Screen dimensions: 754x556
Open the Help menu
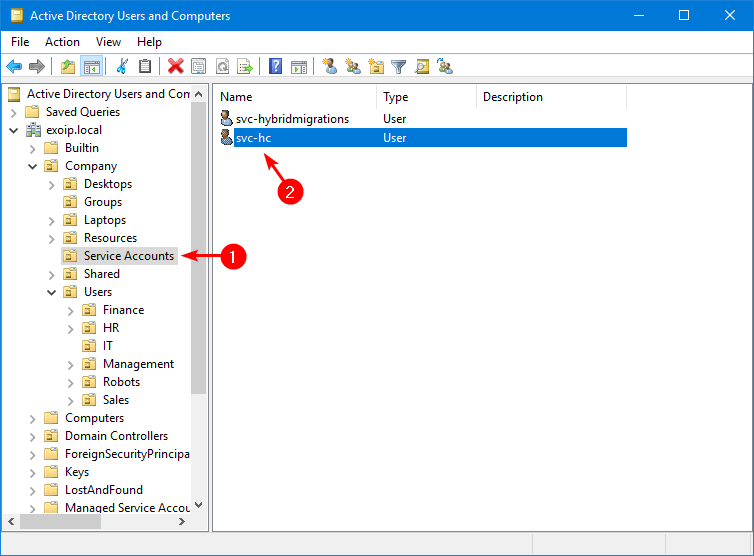149,42
